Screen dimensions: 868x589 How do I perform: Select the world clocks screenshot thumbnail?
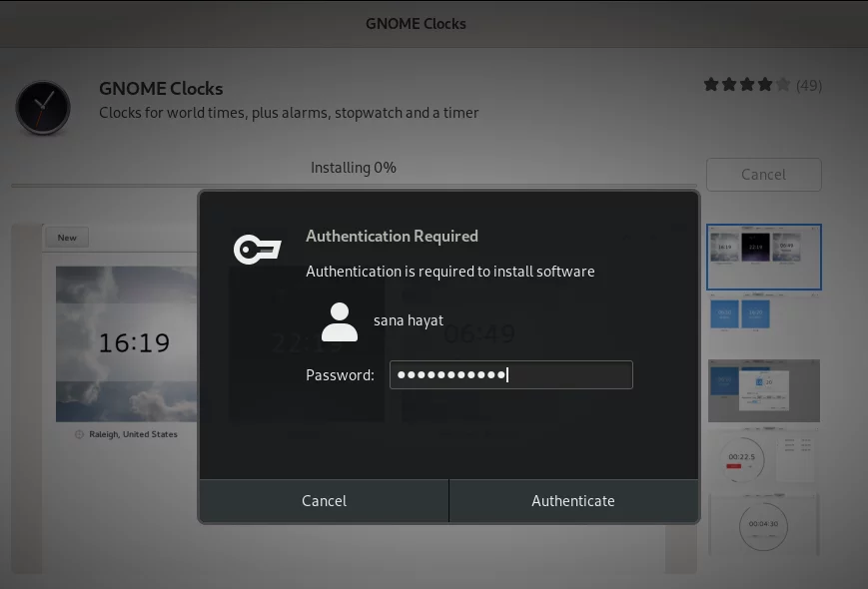click(x=764, y=257)
